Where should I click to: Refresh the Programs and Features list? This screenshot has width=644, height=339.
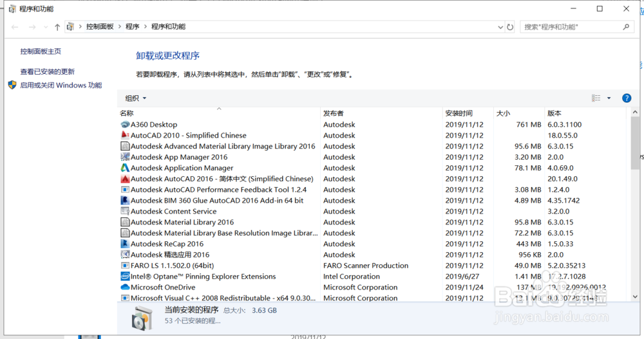tap(510, 27)
